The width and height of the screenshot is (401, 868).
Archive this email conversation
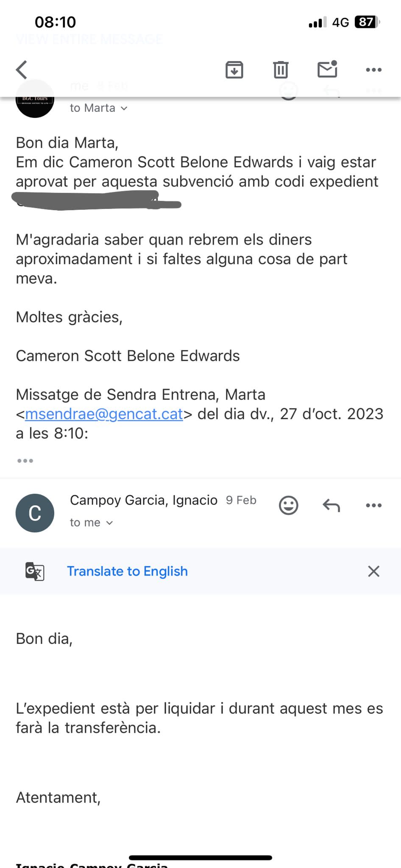click(x=234, y=70)
